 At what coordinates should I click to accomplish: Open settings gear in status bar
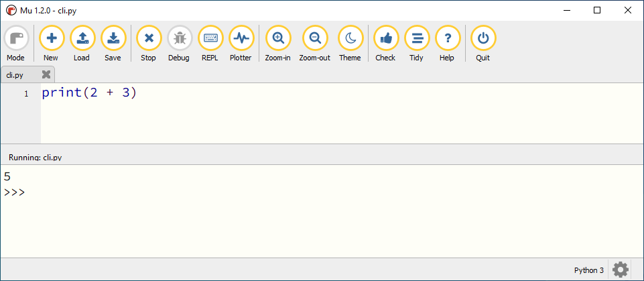point(620,270)
